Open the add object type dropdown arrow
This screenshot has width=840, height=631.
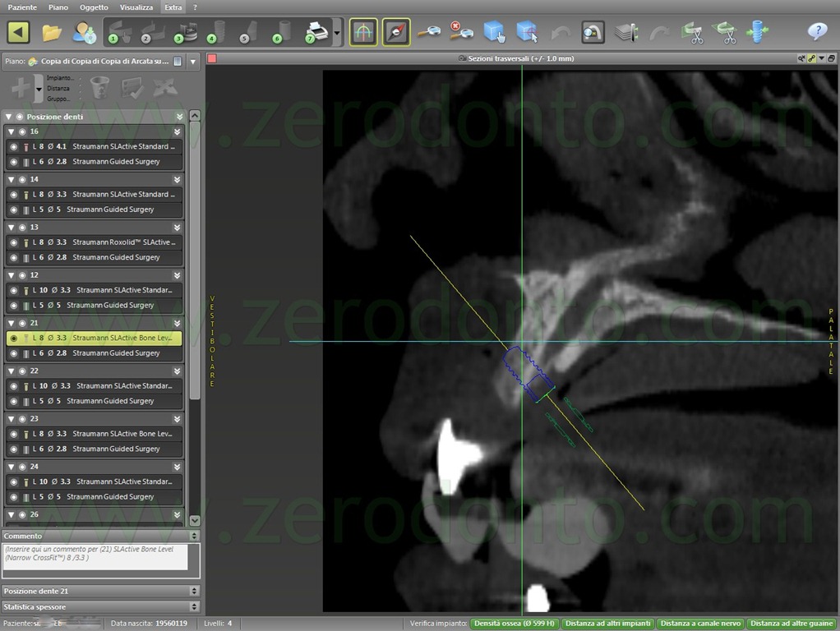(x=38, y=89)
